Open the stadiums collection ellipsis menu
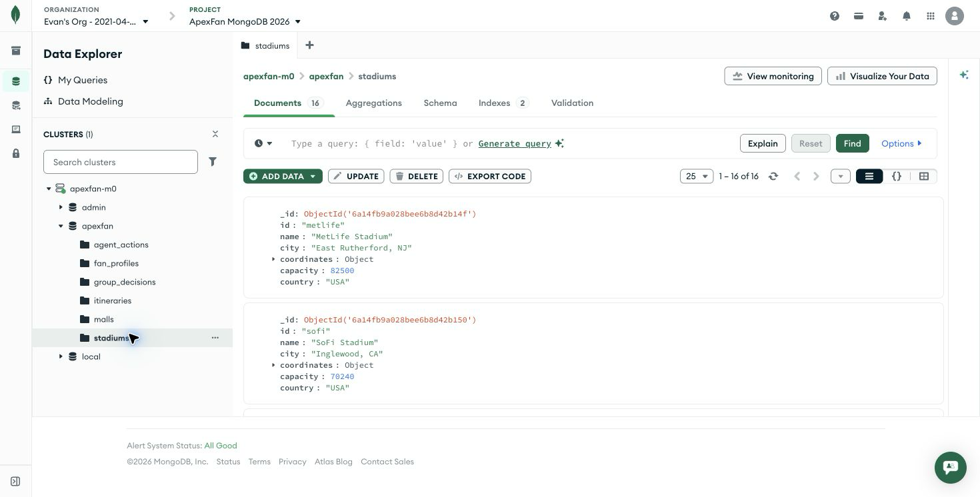This screenshot has width=980, height=497. pyautogui.click(x=215, y=338)
